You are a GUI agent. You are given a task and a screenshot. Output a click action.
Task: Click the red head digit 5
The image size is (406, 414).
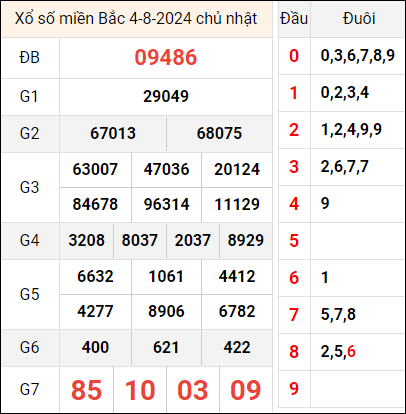point(294,241)
